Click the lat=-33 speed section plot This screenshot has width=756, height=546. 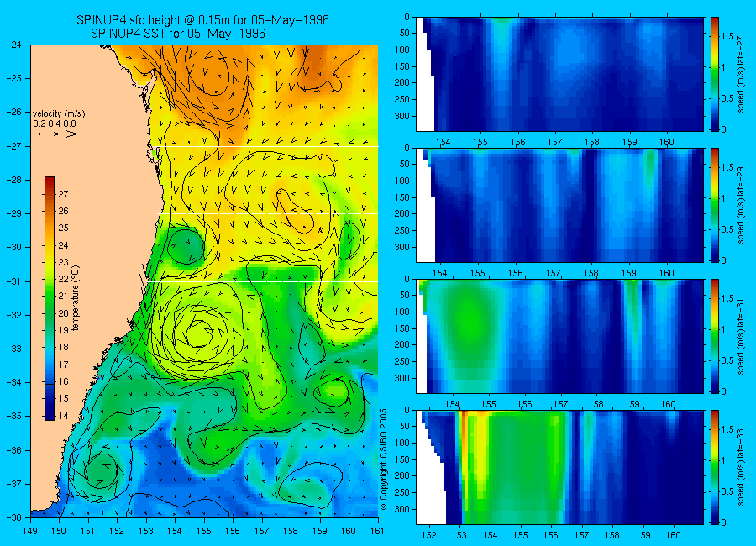pos(559,467)
